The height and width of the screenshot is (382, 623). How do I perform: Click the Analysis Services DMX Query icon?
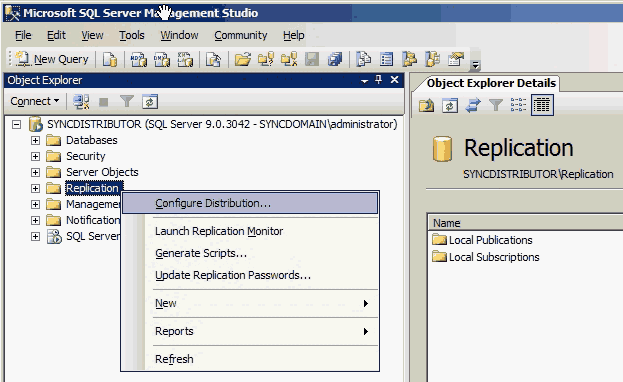coord(162,59)
